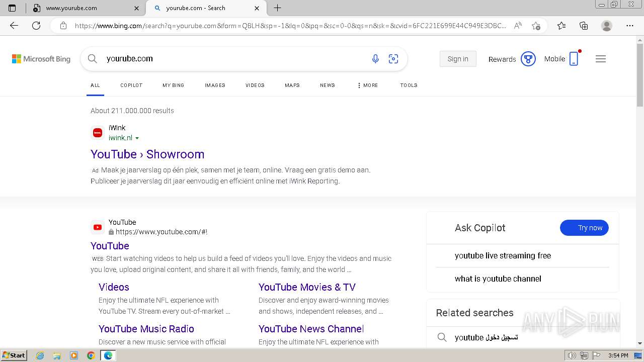Open the Videos sitelink
This screenshot has height=362, width=644.
click(114, 287)
